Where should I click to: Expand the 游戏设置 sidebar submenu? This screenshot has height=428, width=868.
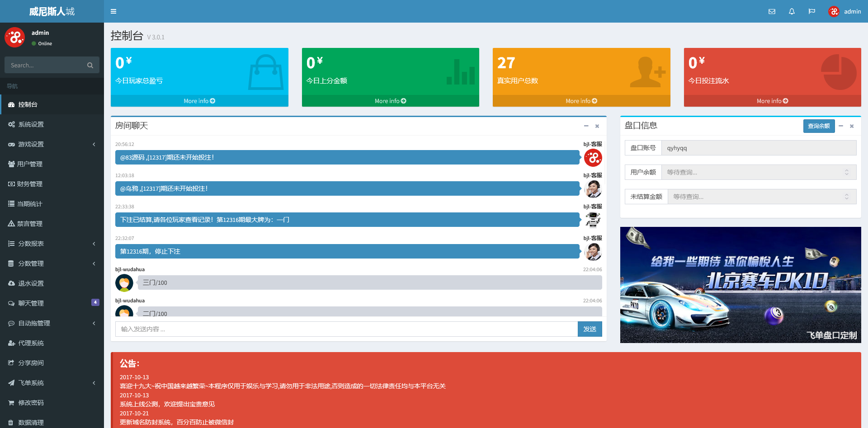click(52, 144)
